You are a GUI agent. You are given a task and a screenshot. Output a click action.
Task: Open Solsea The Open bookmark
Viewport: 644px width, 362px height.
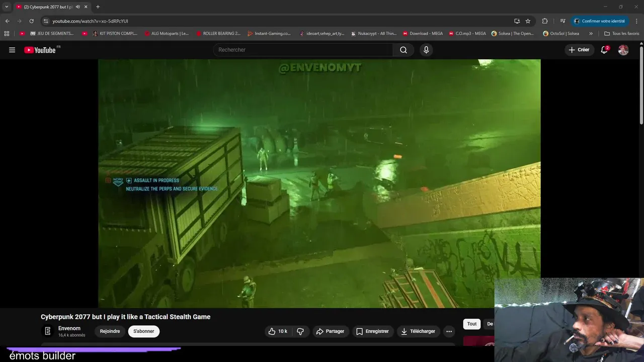[x=513, y=34]
